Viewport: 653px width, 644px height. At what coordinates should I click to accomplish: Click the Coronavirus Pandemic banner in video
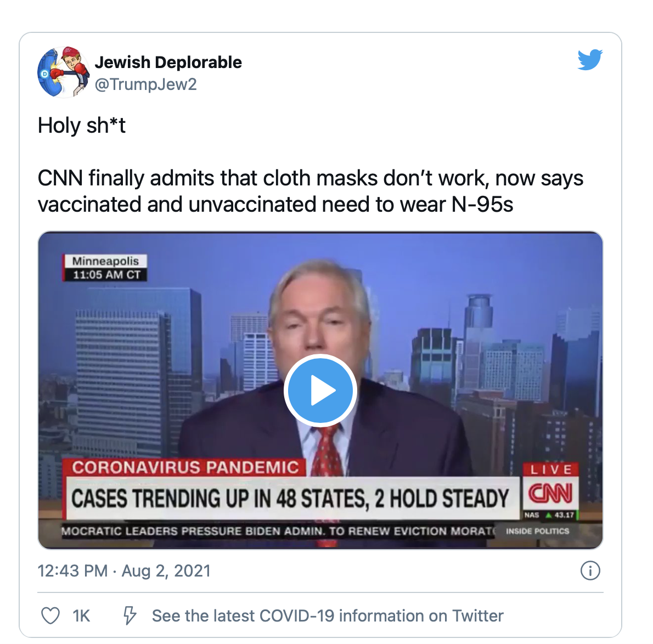click(x=185, y=467)
